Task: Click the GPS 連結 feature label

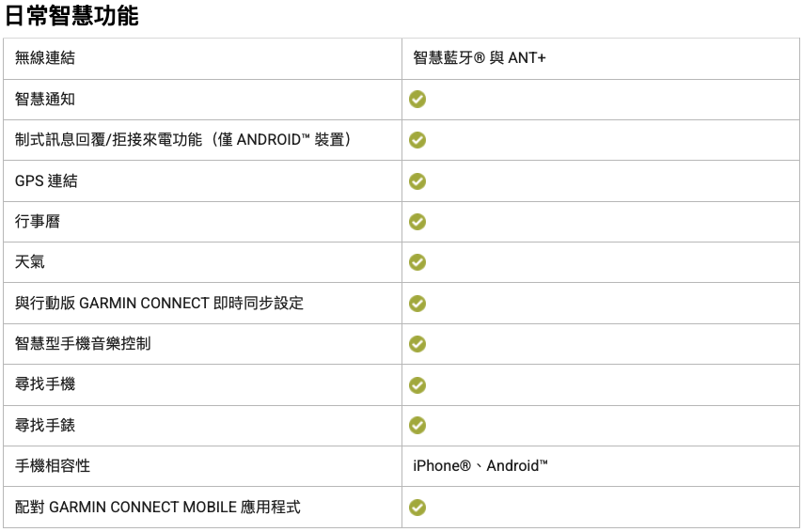Action: [x=46, y=180]
